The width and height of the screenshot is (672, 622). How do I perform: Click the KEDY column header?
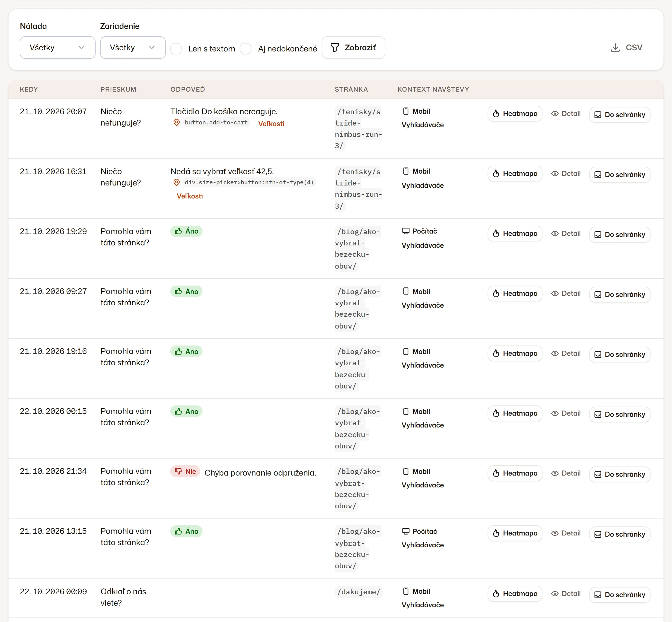pos(29,89)
